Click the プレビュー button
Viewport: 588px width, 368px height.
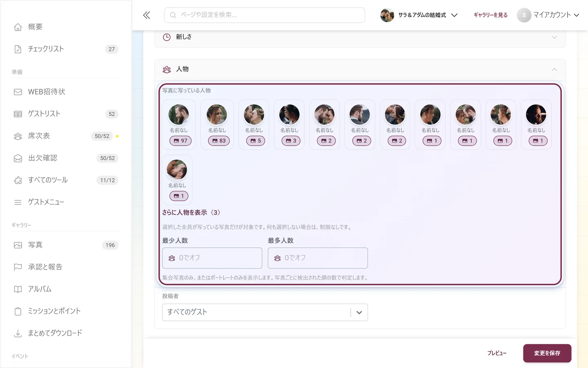(497, 353)
